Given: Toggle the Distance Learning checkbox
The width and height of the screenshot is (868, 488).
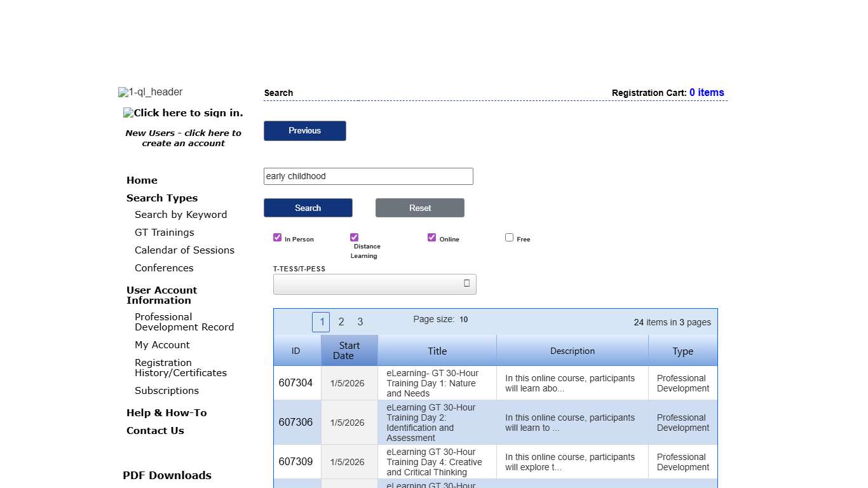Looking at the screenshot, I should (354, 238).
